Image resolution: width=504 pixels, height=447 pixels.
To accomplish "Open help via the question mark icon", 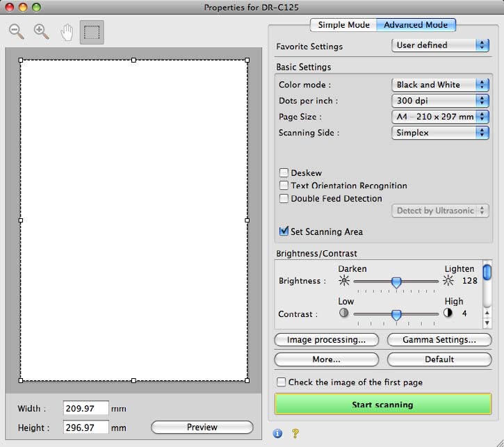I will 295,433.
